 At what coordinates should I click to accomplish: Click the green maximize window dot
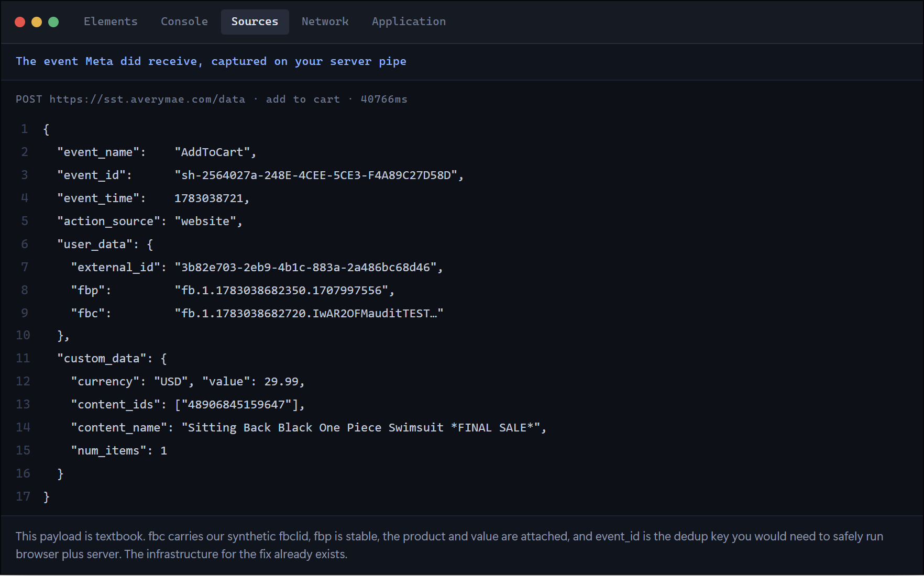53,22
